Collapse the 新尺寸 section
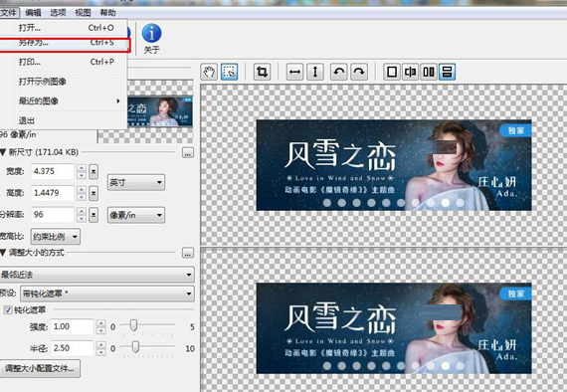This screenshot has width=567, height=392. (x=3, y=152)
